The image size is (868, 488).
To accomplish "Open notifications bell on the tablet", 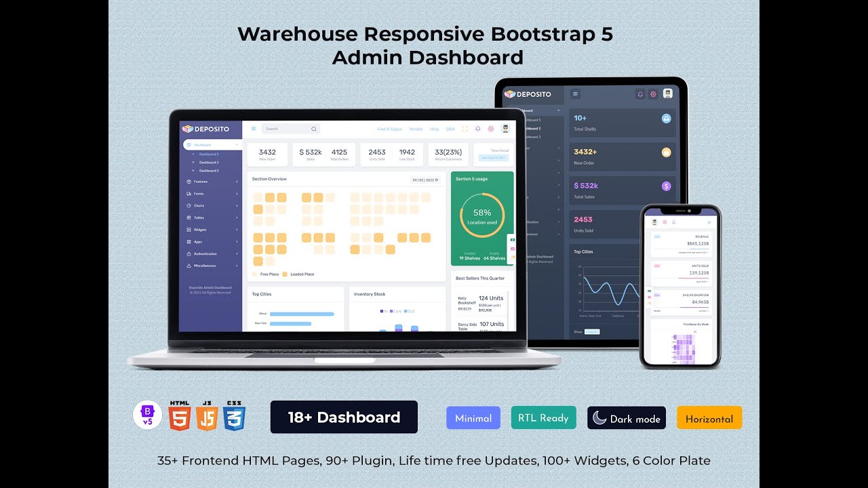I will (x=640, y=94).
